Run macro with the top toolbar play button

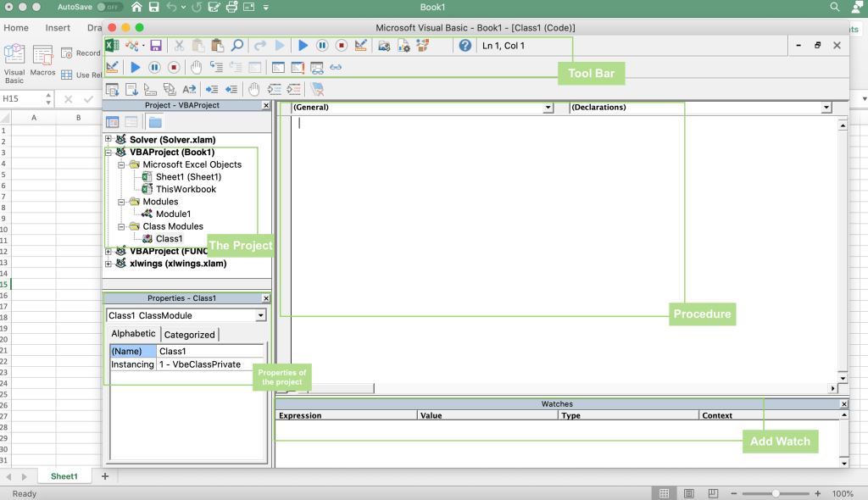pos(303,46)
